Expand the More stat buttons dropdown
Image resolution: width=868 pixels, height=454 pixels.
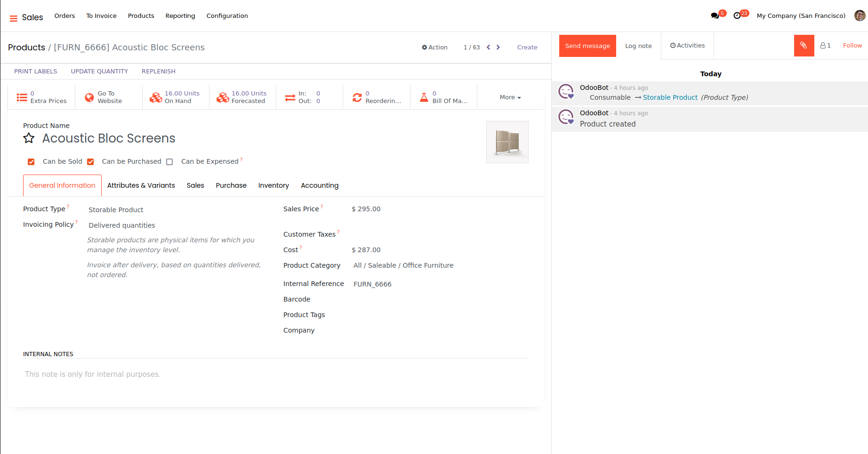point(510,97)
